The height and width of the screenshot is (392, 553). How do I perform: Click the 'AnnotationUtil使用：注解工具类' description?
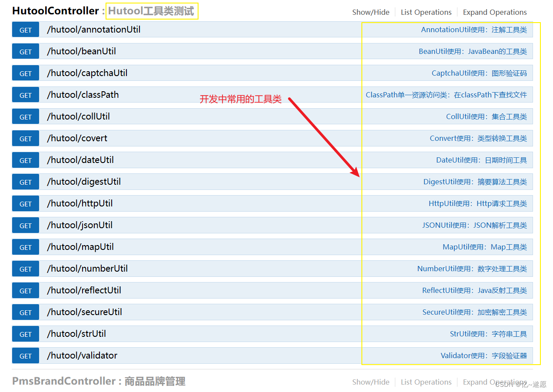[x=474, y=30]
